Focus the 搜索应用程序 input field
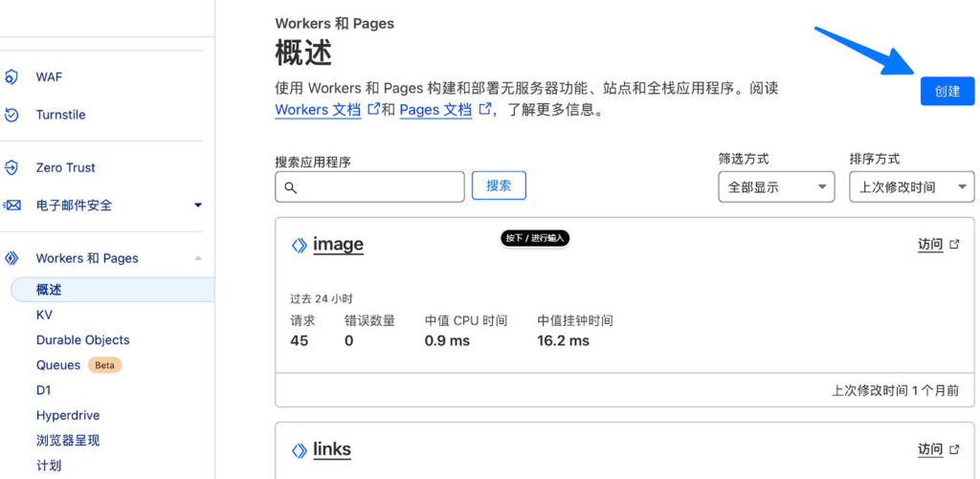This screenshot has height=479, width=980. [369, 186]
